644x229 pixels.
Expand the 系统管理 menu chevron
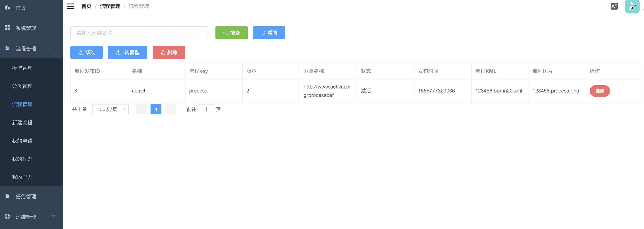[53, 27]
